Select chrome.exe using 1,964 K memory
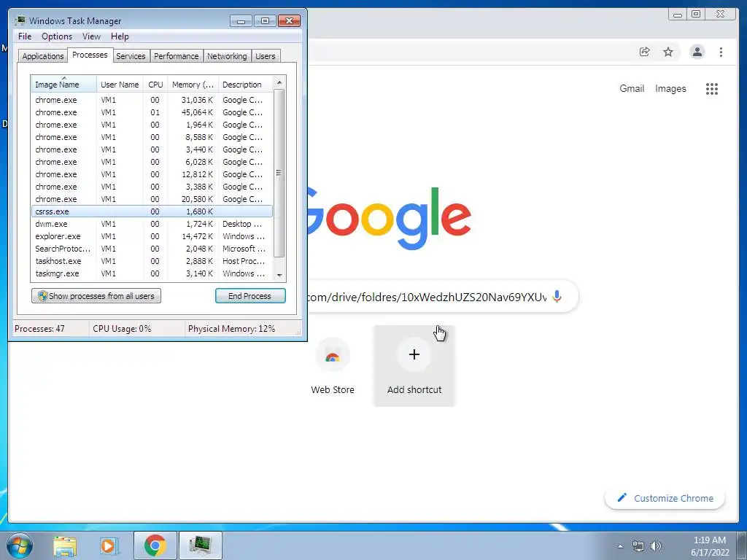 click(x=152, y=125)
